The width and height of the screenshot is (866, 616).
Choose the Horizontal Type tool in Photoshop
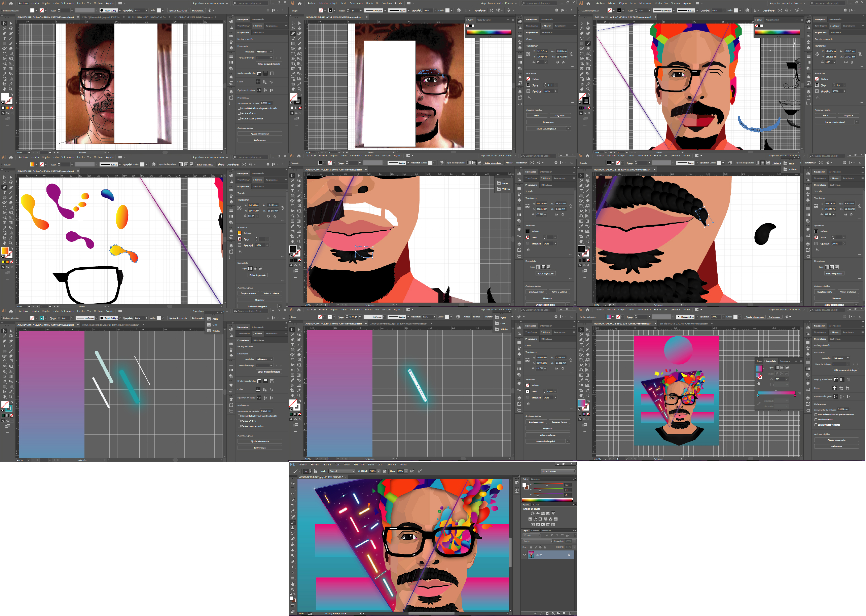point(293,567)
